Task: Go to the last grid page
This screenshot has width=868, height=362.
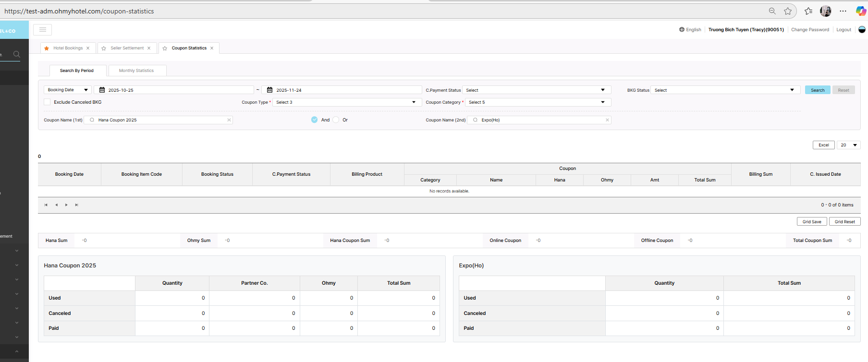Action: pos(76,205)
